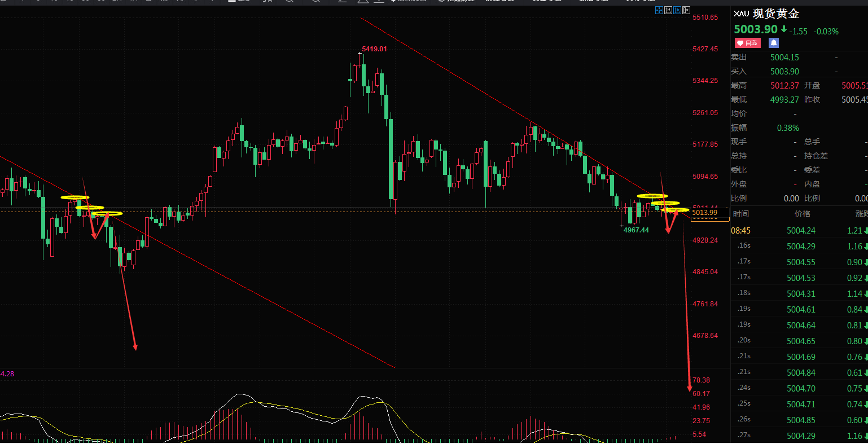Select tick price 5004.65
Viewport: 868px width, 444px height.
801,341
